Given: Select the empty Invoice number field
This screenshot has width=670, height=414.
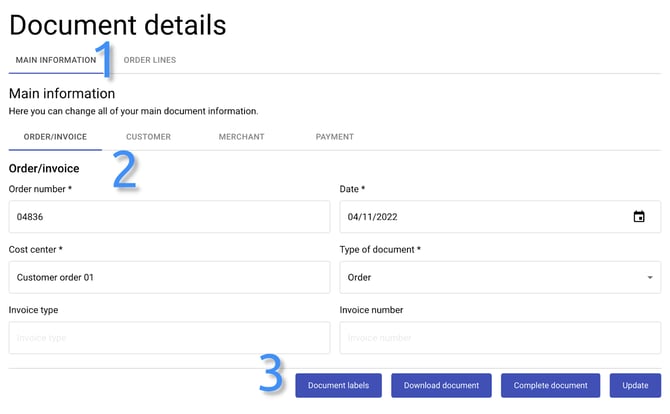Looking at the screenshot, I should click(500, 338).
